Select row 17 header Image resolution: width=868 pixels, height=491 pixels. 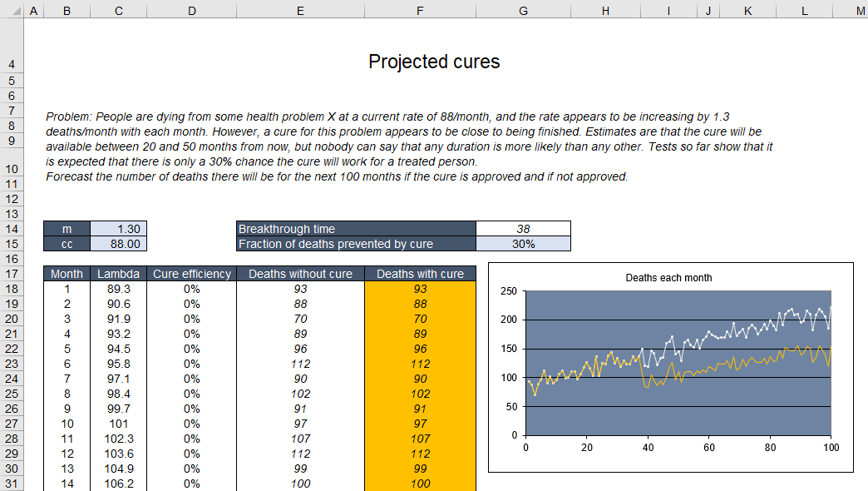12,273
